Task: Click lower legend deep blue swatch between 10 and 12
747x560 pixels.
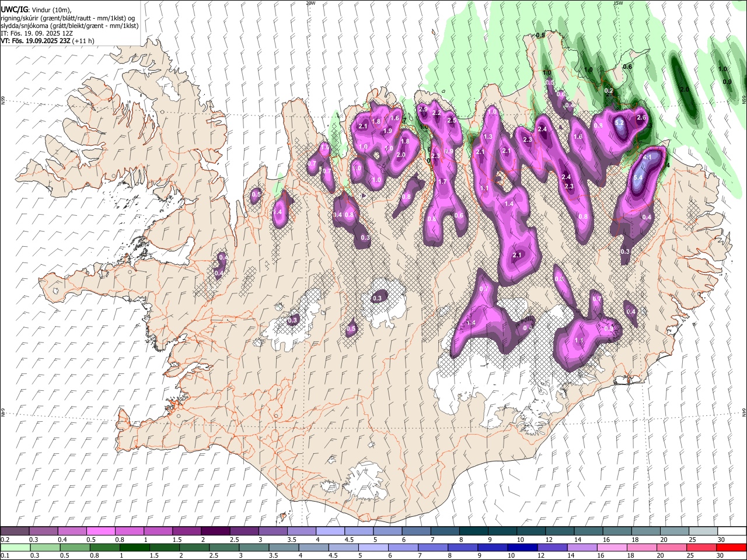Action: click(522, 547)
